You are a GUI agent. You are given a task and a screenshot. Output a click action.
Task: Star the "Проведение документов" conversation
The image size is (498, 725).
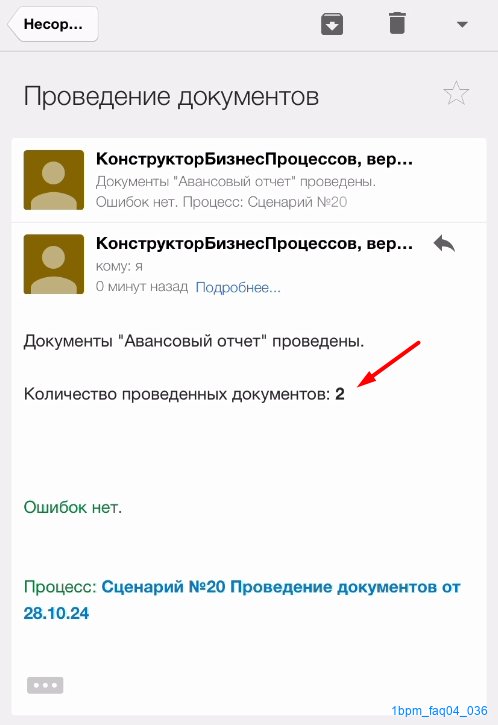(x=456, y=93)
